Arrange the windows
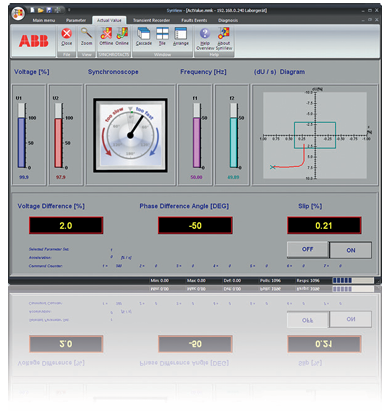 181,37
